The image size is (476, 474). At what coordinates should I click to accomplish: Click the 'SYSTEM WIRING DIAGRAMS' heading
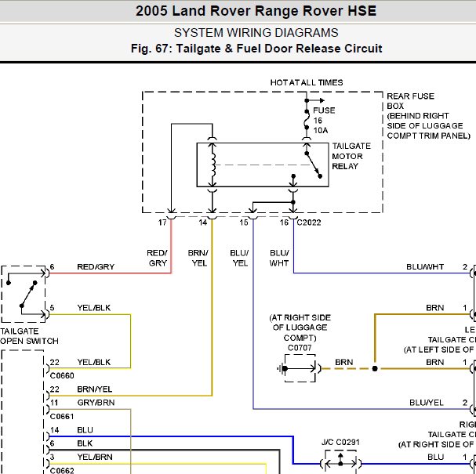coord(256,33)
